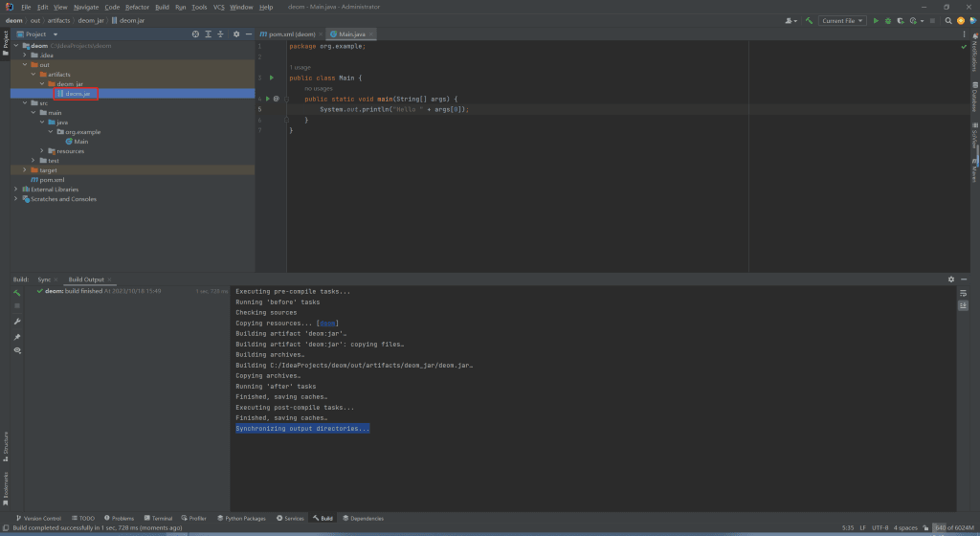Toggle the eye view options in Build panel

17,351
